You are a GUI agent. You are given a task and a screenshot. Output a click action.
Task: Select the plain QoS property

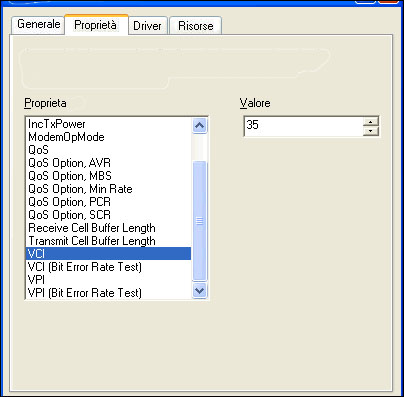(x=108, y=150)
